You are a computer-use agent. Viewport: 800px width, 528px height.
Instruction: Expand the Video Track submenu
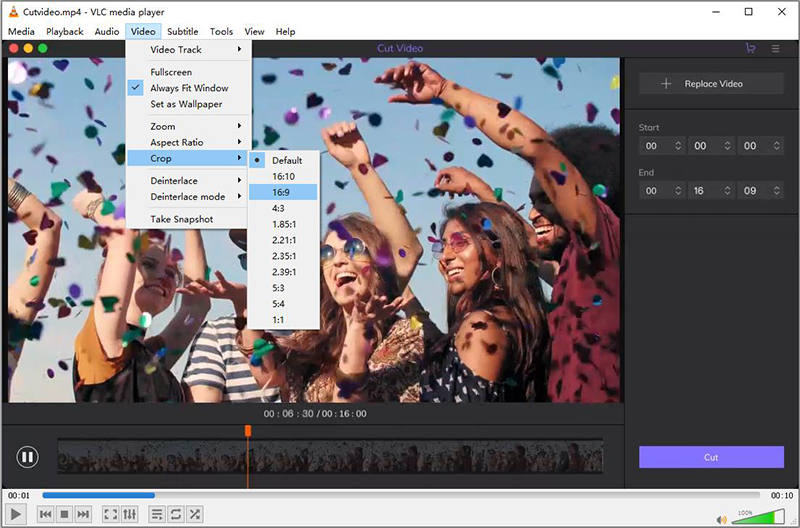click(x=187, y=49)
